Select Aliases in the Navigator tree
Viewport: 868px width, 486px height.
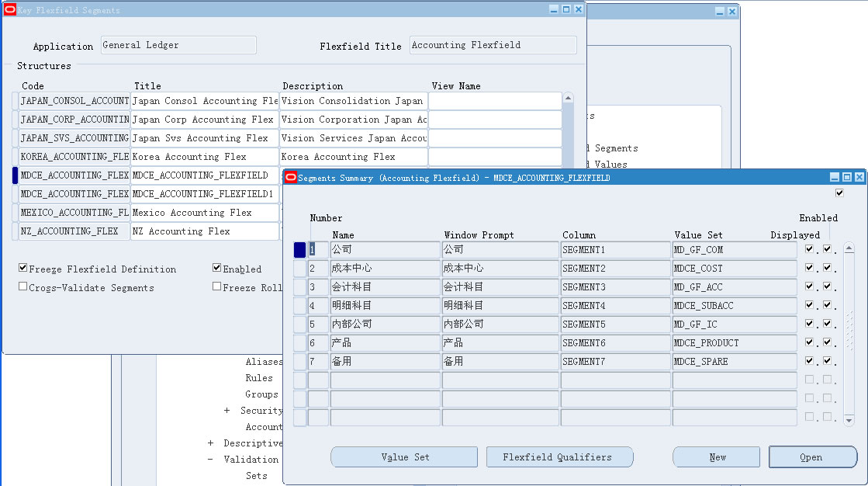264,362
